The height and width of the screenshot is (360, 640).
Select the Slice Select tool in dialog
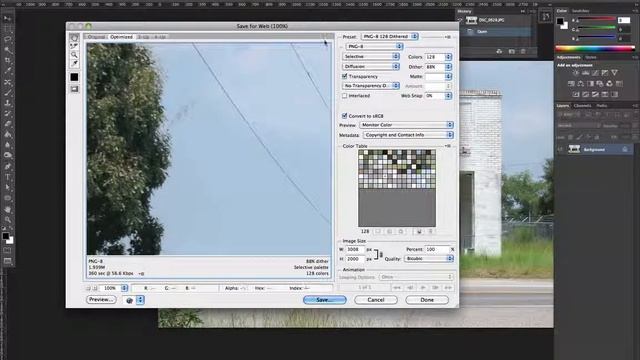74,46
